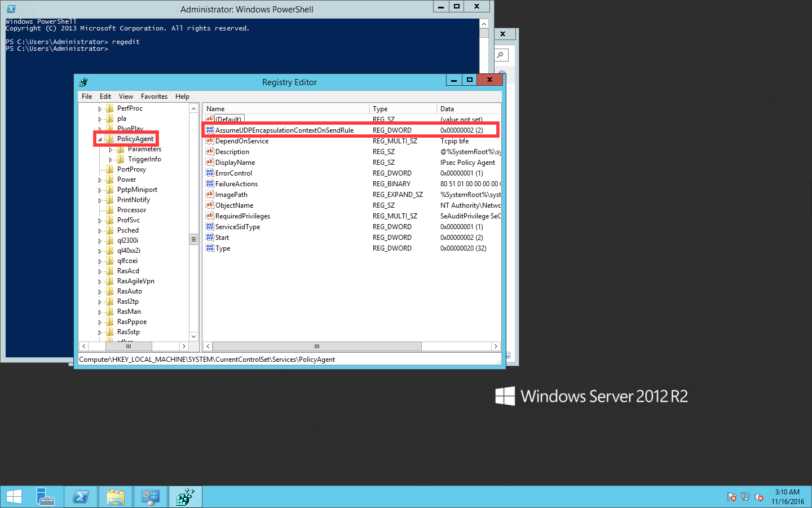
Task: Select the ObjectName value row
Action: pyautogui.click(x=352, y=205)
